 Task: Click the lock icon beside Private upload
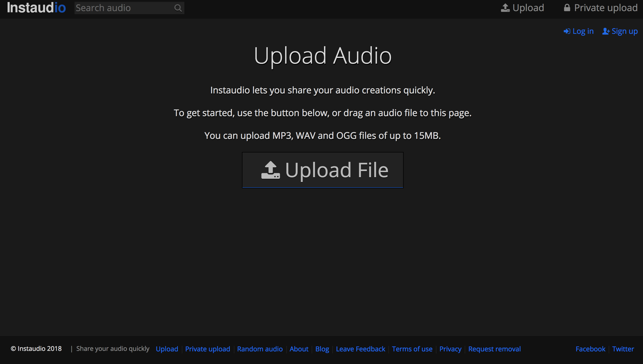pyautogui.click(x=567, y=8)
